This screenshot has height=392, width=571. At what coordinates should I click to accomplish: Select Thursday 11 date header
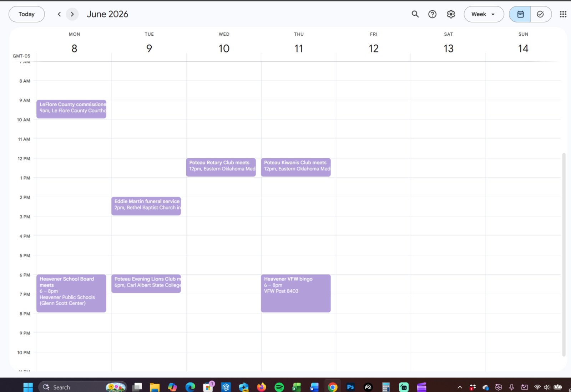299,48
